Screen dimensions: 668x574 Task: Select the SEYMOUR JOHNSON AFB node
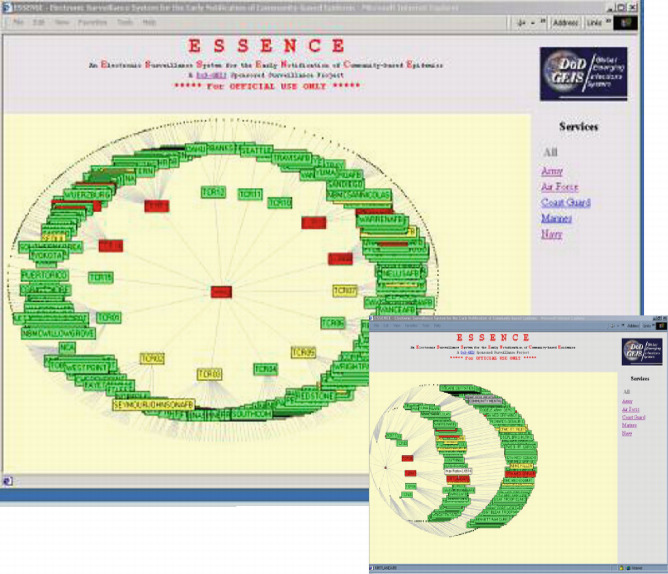click(151, 406)
